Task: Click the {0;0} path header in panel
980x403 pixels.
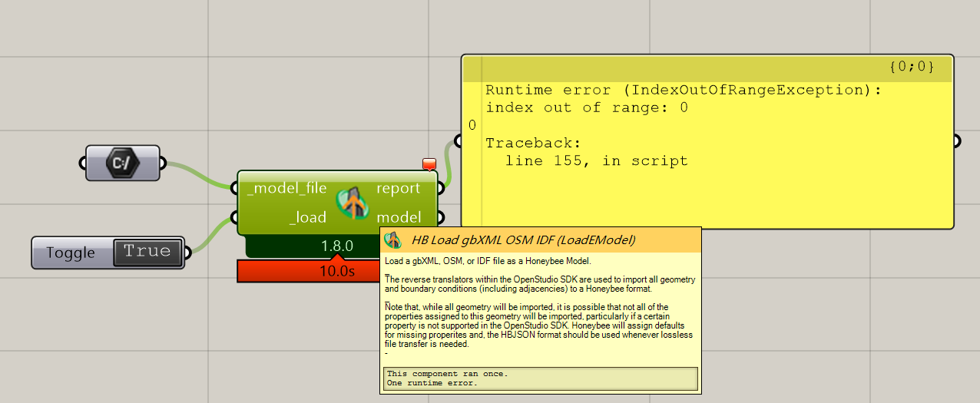Action: tap(912, 67)
